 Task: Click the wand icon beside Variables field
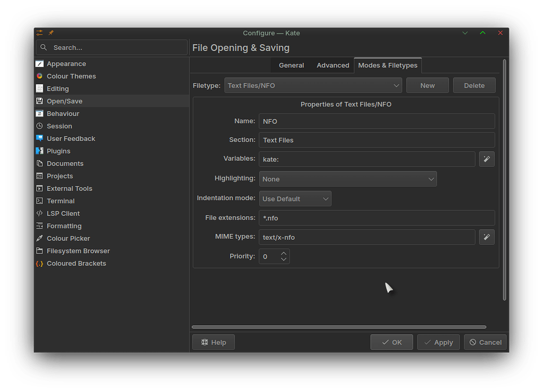(x=486, y=159)
